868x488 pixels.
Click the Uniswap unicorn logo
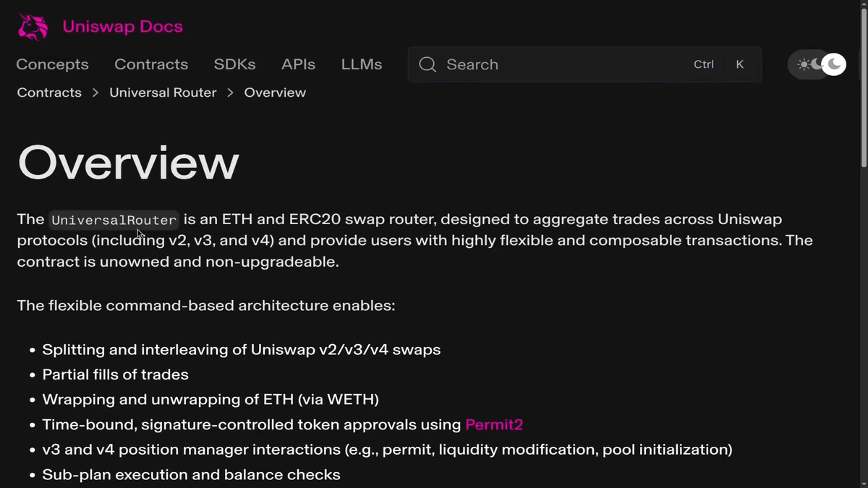(x=33, y=27)
